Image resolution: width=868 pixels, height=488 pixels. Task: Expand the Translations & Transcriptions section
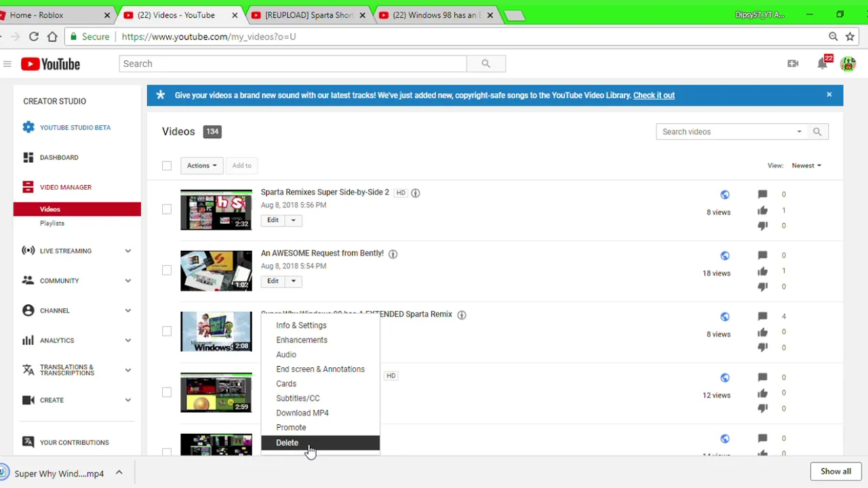point(127,370)
